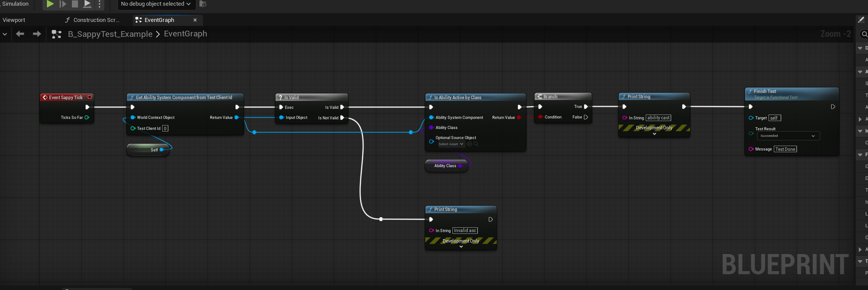Open the Select Asset dropdown

point(451,144)
